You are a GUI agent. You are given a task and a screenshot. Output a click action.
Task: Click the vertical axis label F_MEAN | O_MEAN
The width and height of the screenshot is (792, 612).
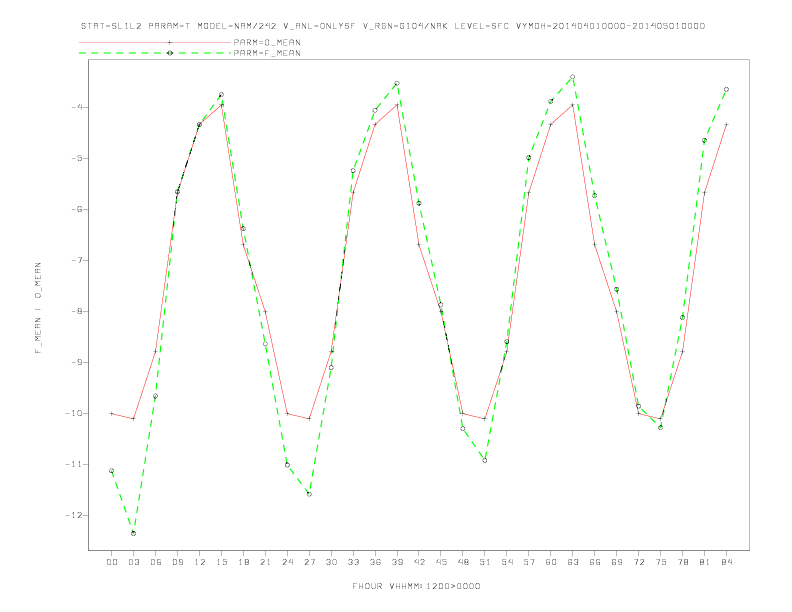38,308
